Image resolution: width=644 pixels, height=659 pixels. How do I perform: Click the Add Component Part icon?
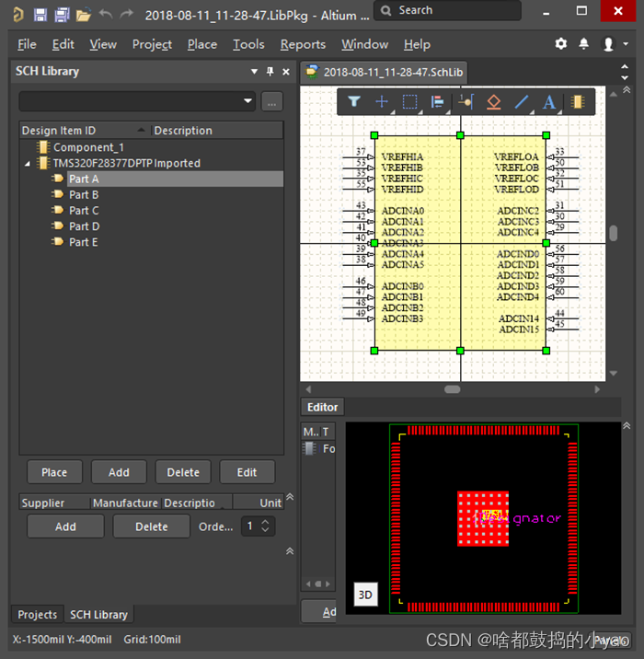578,102
